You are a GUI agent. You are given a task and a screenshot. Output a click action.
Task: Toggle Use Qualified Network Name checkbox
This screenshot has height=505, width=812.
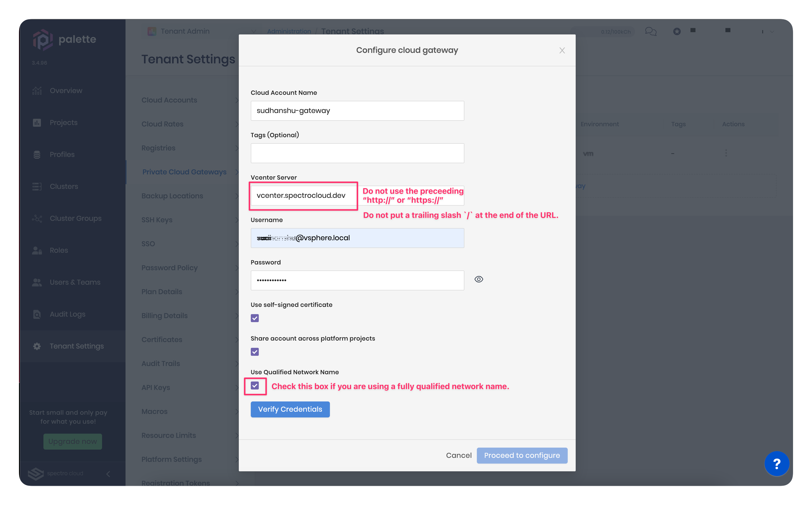point(255,385)
